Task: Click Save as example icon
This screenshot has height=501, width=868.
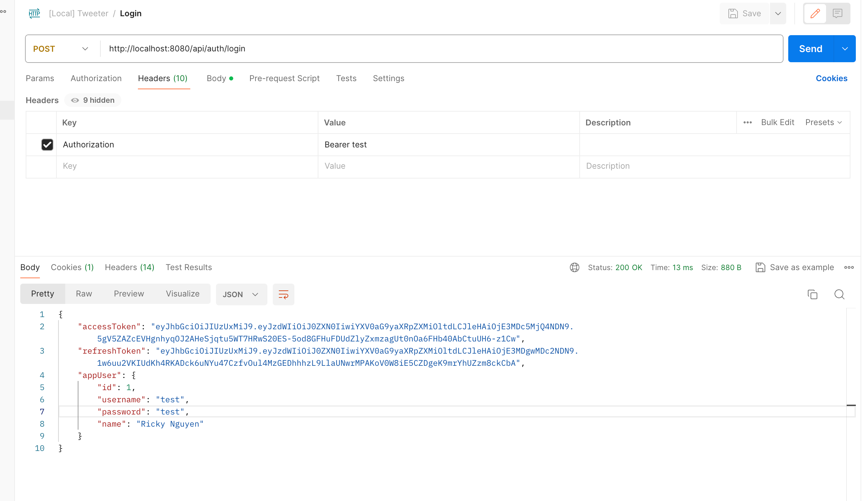Action: click(x=760, y=267)
